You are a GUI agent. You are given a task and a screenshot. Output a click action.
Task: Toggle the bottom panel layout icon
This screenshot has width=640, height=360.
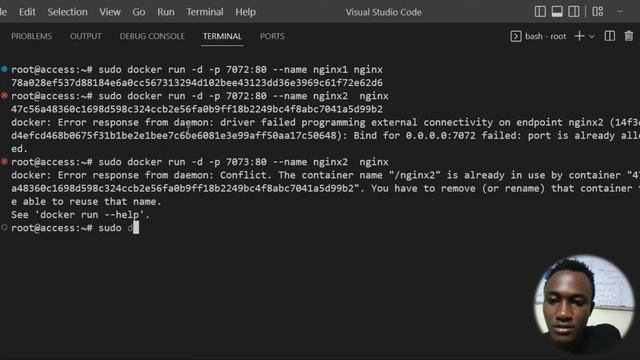(x=557, y=11)
